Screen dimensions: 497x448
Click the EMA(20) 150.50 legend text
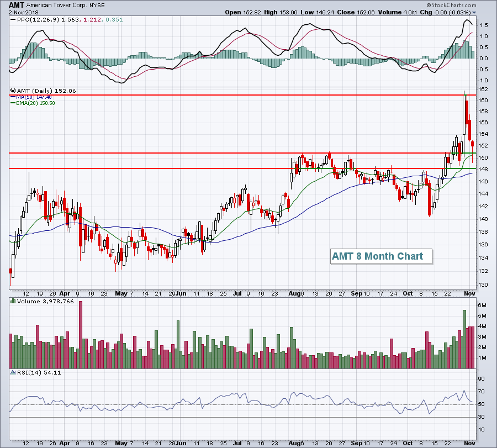(x=35, y=103)
